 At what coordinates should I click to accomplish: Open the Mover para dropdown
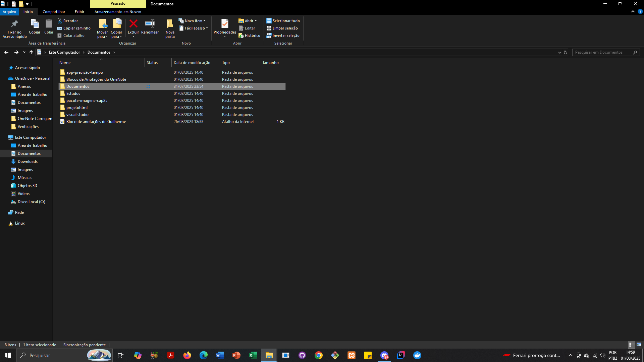pyautogui.click(x=102, y=28)
